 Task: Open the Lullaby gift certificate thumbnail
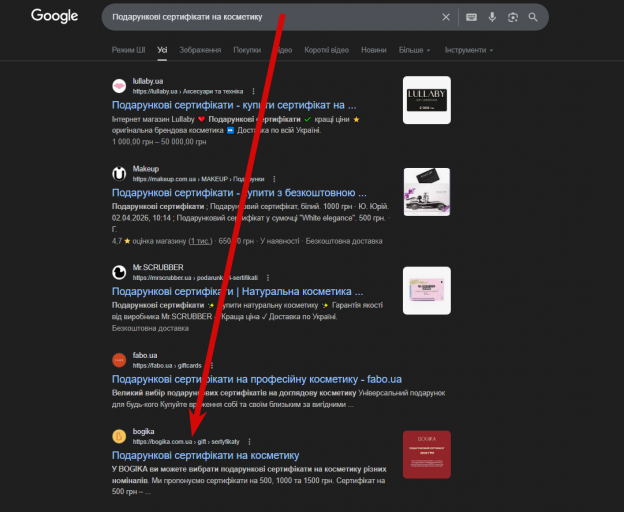click(x=427, y=100)
